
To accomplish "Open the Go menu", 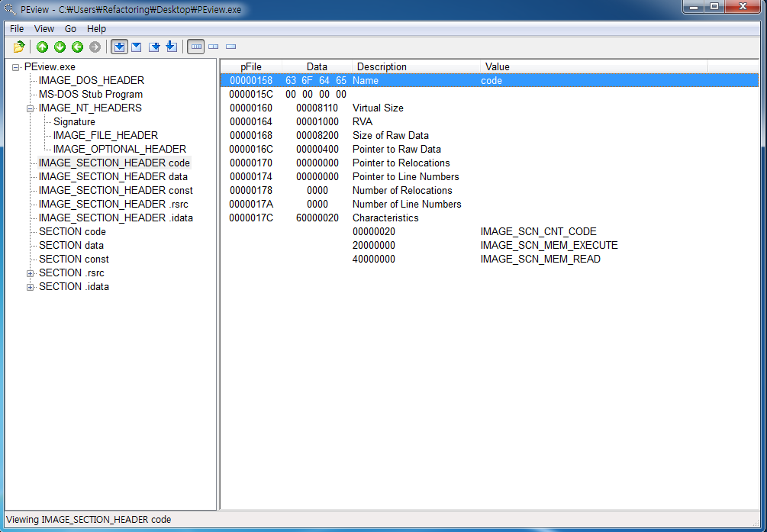I will click(70, 28).
